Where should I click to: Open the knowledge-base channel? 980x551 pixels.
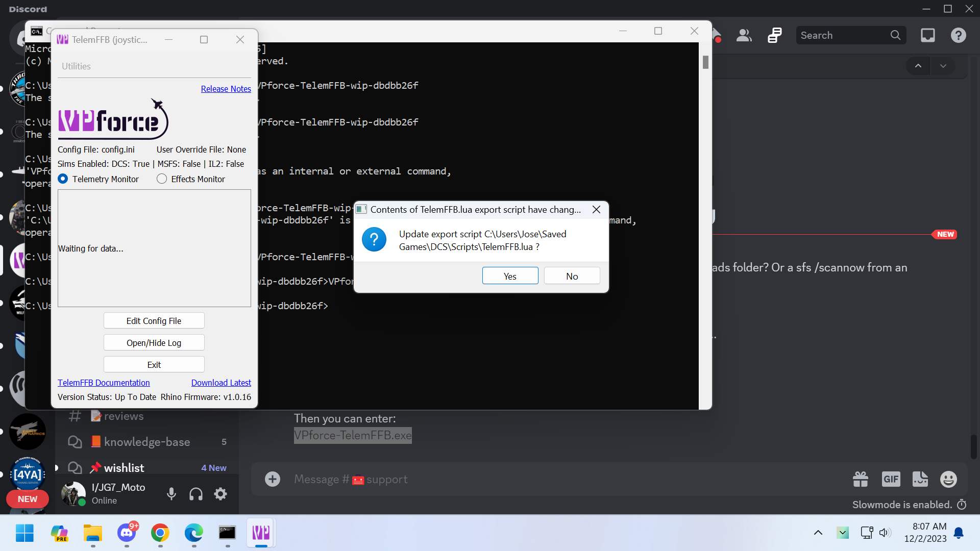(147, 442)
